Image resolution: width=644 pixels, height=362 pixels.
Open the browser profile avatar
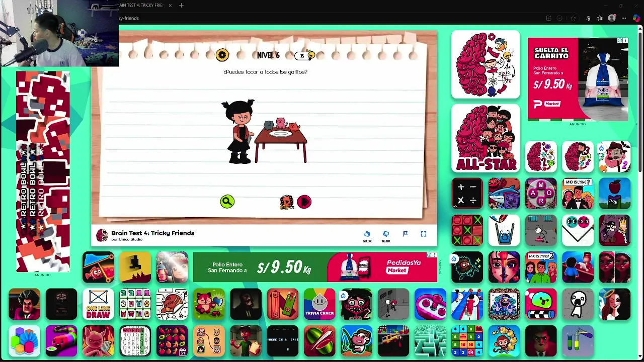(x=612, y=18)
